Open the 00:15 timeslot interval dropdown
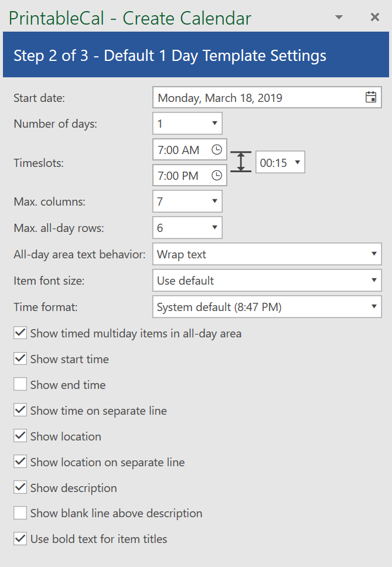The image size is (392, 567). (280, 162)
